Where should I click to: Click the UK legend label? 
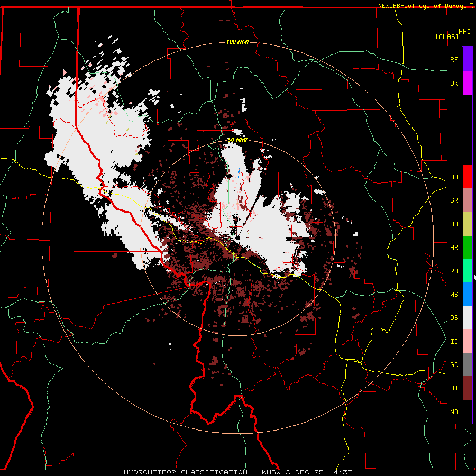(x=454, y=83)
